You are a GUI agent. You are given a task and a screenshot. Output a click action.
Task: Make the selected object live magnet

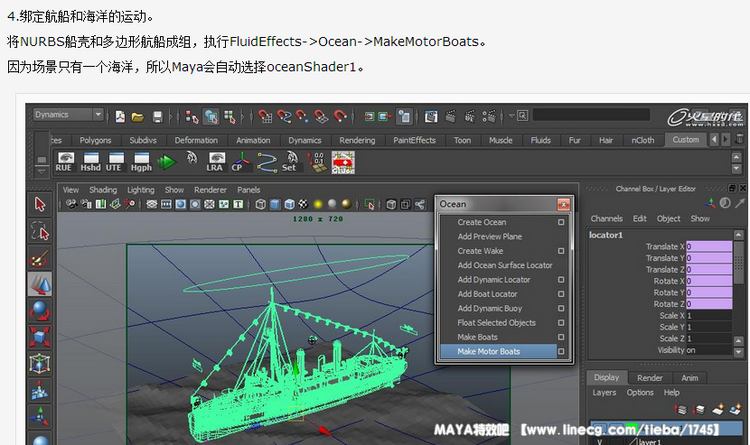340,116
